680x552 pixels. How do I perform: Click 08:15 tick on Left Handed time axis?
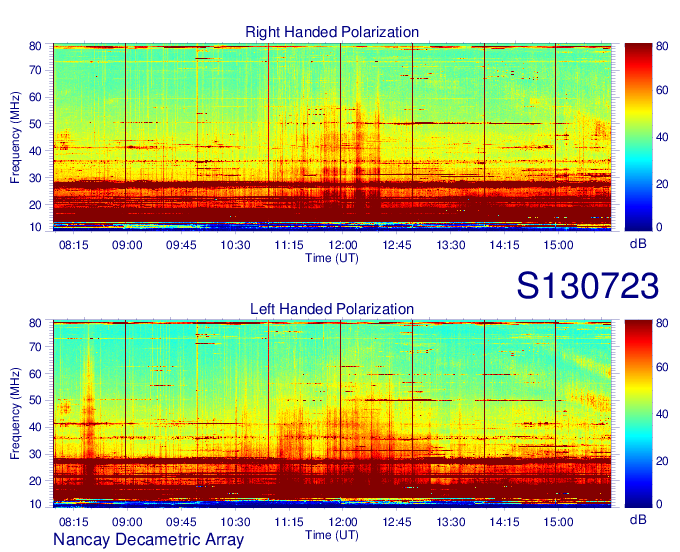(74, 522)
